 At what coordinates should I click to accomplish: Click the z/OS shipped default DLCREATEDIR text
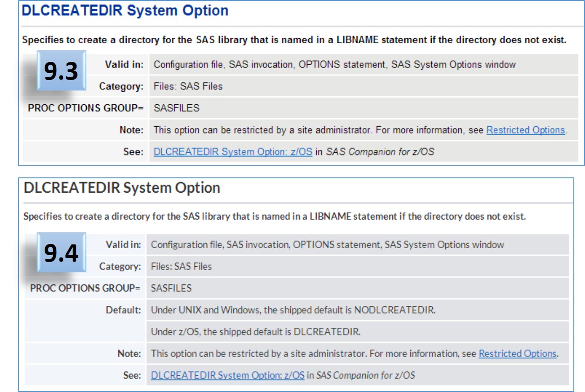[256, 332]
